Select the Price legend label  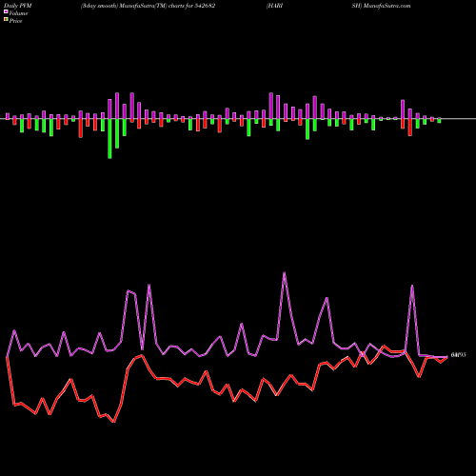point(15,21)
